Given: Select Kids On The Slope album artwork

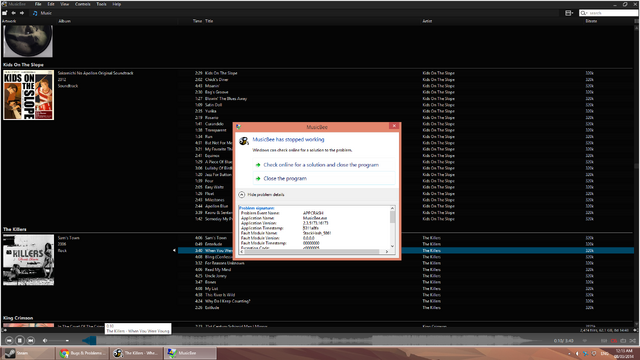Looking at the screenshot, I should point(28,95).
